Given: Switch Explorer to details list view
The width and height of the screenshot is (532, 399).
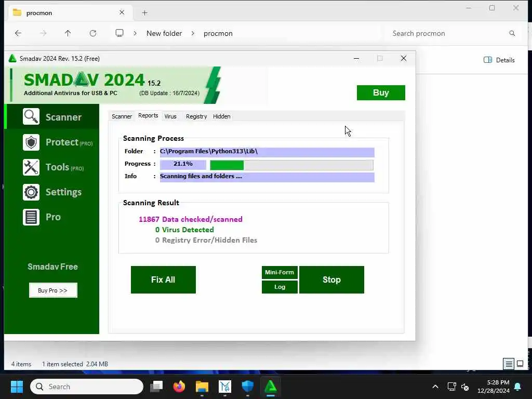Looking at the screenshot, I should 509,364.
